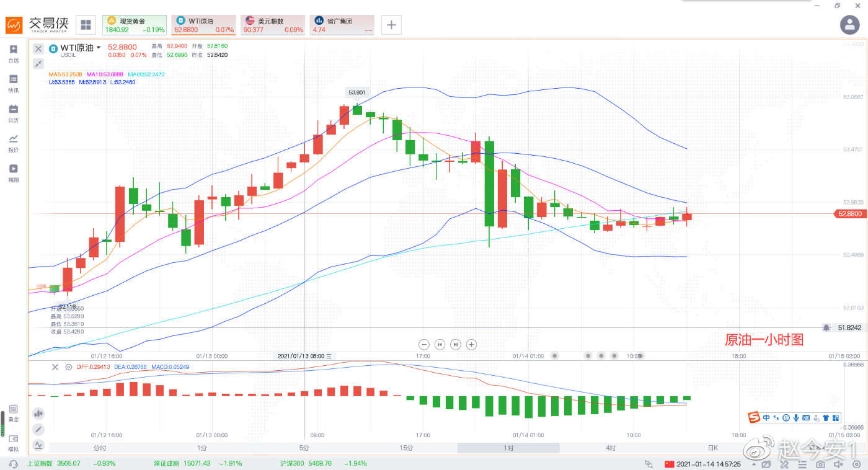Select the 1时 timeframe
The image size is (868, 470).
[508, 448]
